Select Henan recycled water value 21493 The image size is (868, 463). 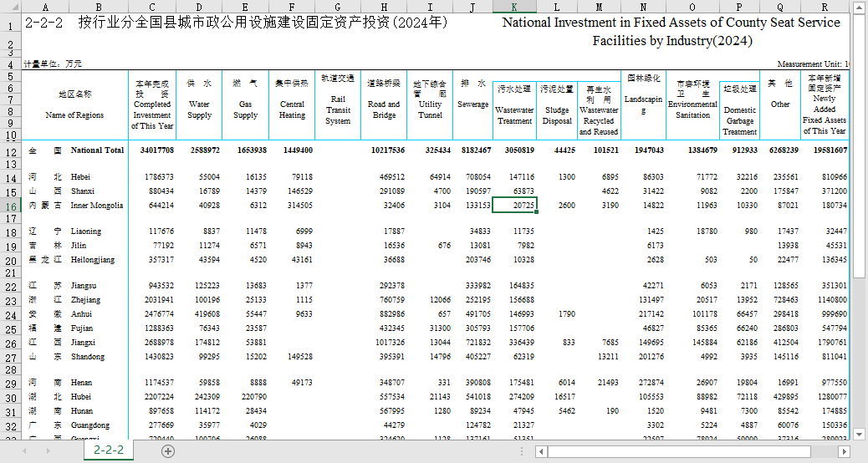coord(599,383)
